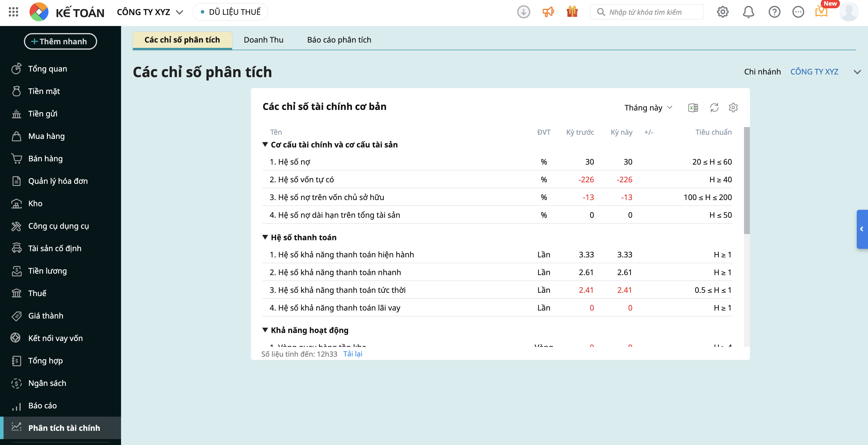Open the Tháng này period dropdown

[648, 108]
